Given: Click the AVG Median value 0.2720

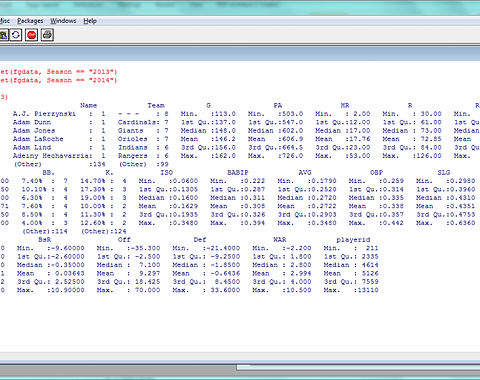Looking at the screenshot, I should 324,198.
